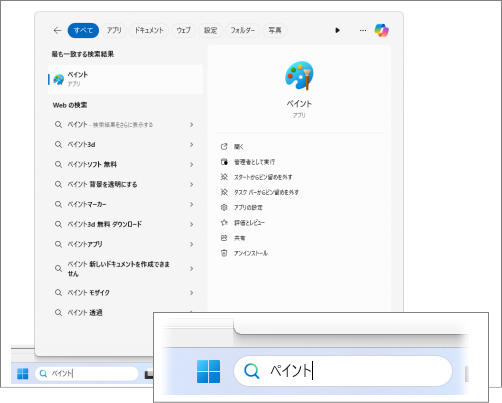Click the ペイント title in the preview pane
Image resolution: width=502 pixels, height=403 pixels.
[x=299, y=104]
